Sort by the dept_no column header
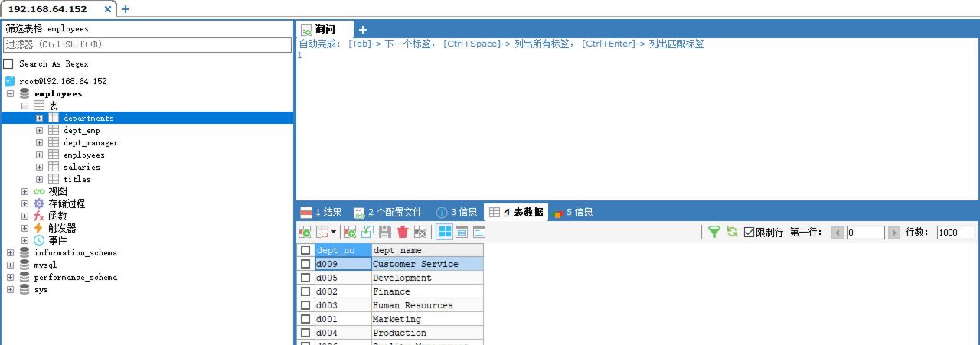The height and width of the screenshot is (345, 980). tap(343, 250)
